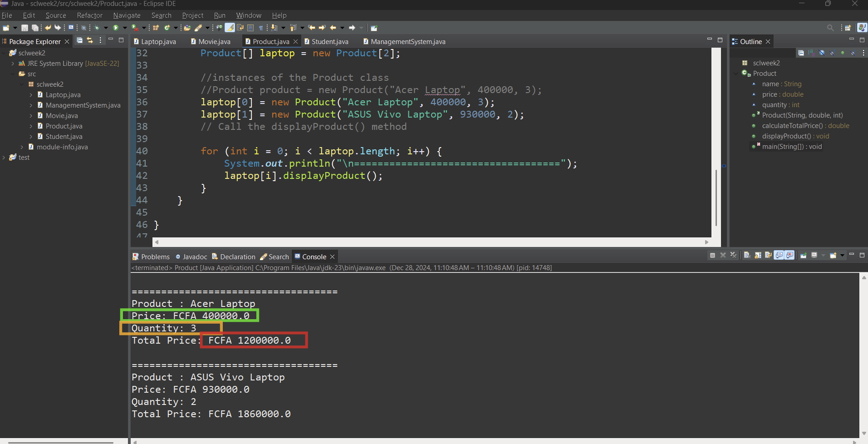Toggle Word Wrap in Console toolbar
This screenshot has height=444, width=868.
point(768,256)
